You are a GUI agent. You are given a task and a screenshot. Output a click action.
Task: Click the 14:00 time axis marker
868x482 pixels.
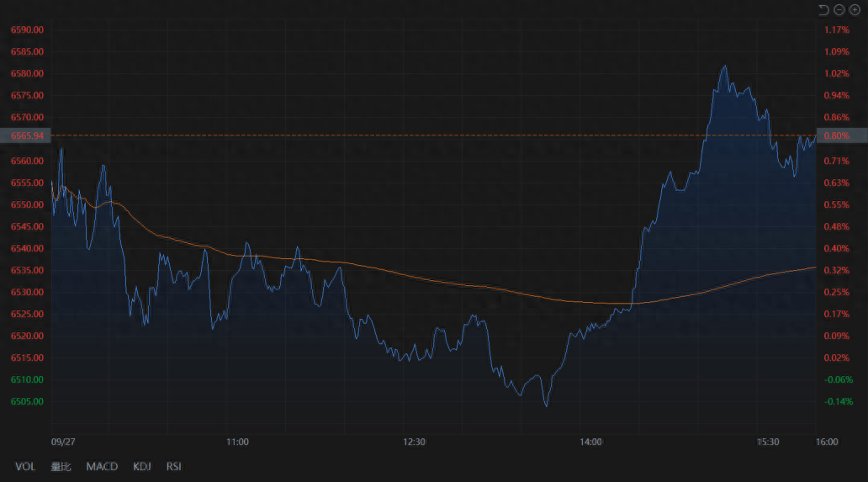coord(591,442)
